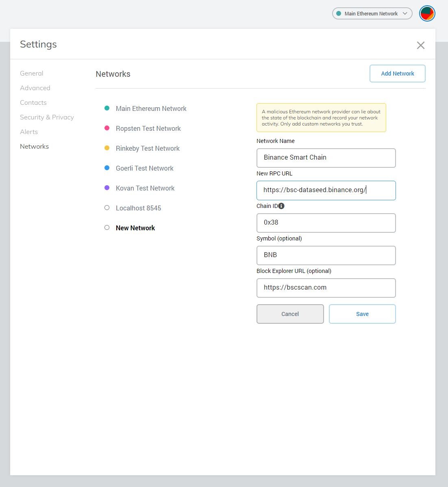The image size is (448, 487).
Task: Open the Security & Privacy settings tab
Action: pos(47,117)
